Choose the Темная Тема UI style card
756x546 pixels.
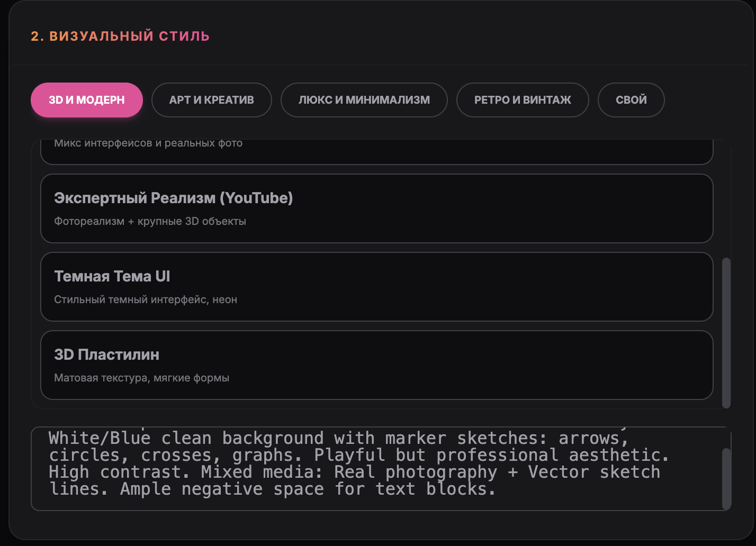pos(377,287)
